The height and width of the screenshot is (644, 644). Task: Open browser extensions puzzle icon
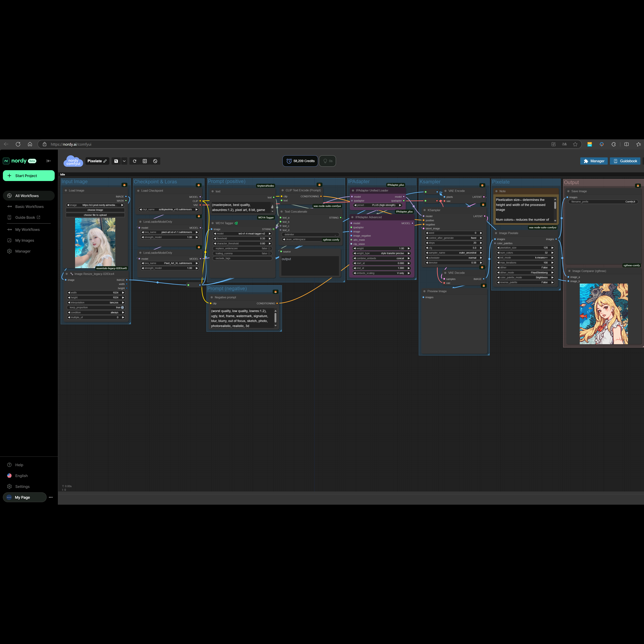(x=613, y=144)
